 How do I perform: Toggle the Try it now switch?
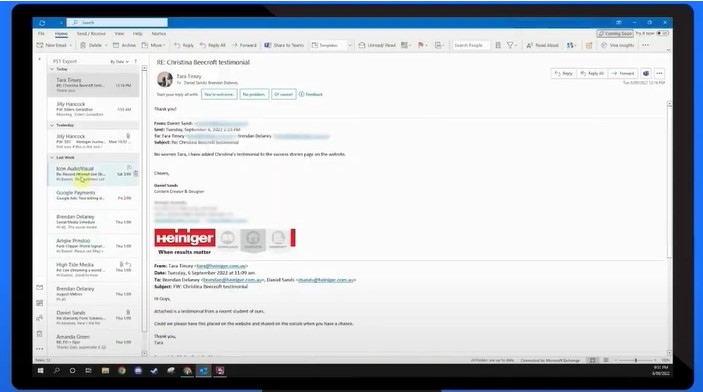662,34
